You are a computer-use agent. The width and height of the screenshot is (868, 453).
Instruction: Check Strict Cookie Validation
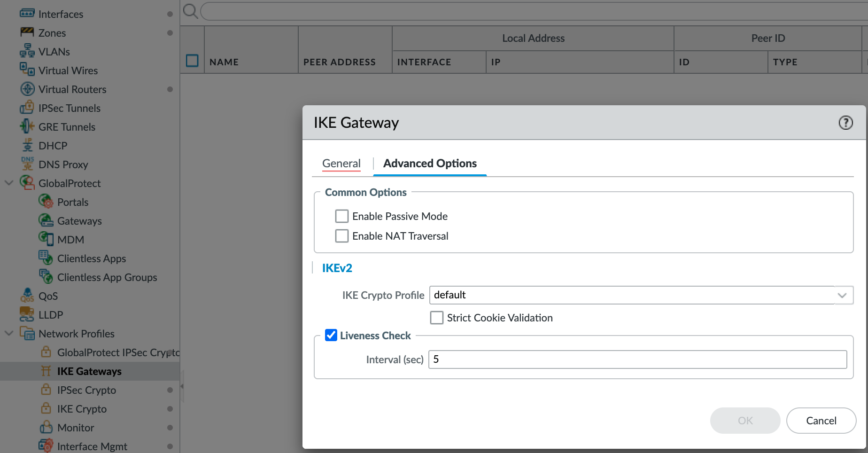coord(437,318)
